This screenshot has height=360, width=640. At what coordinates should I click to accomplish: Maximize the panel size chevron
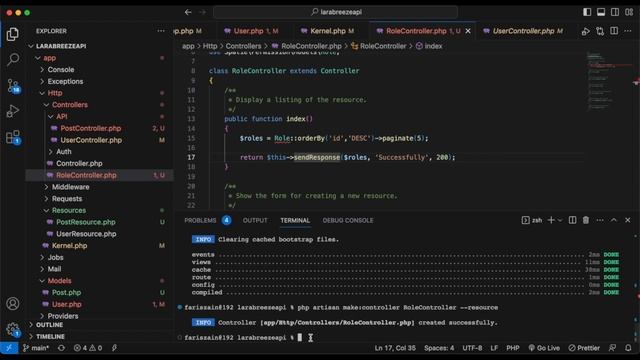[614, 220]
